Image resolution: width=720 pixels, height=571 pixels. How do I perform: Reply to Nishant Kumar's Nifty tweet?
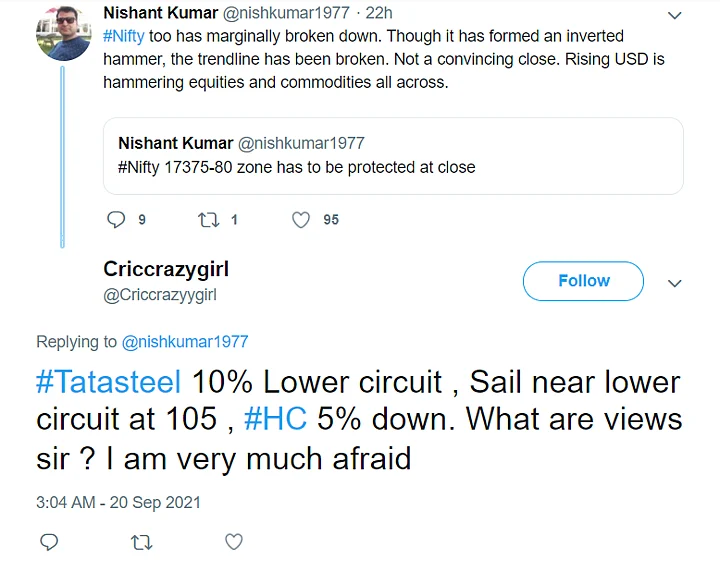click(116, 220)
